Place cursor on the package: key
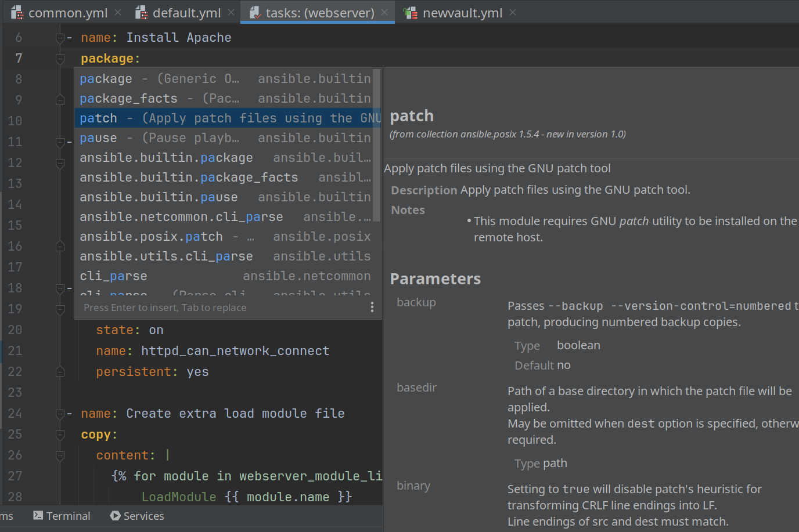799x532 pixels. [110, 59]
